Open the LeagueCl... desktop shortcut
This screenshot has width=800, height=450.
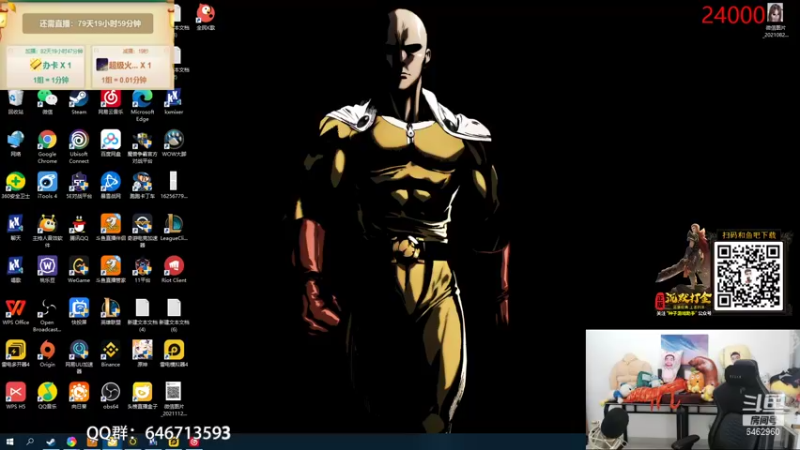174,228
